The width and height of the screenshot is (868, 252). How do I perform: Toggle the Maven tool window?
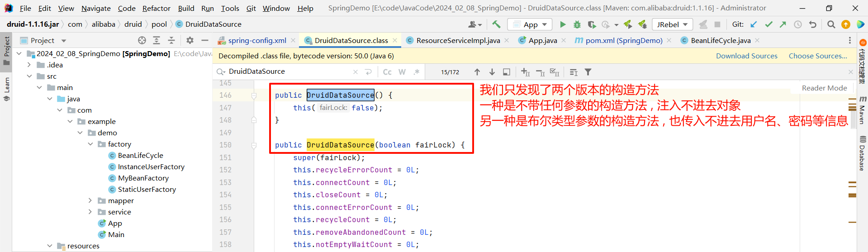[x=862, y=109]
